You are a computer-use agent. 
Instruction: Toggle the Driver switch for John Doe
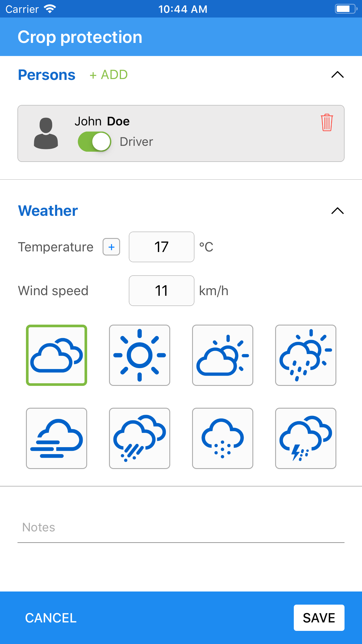[x=94, y=142]
